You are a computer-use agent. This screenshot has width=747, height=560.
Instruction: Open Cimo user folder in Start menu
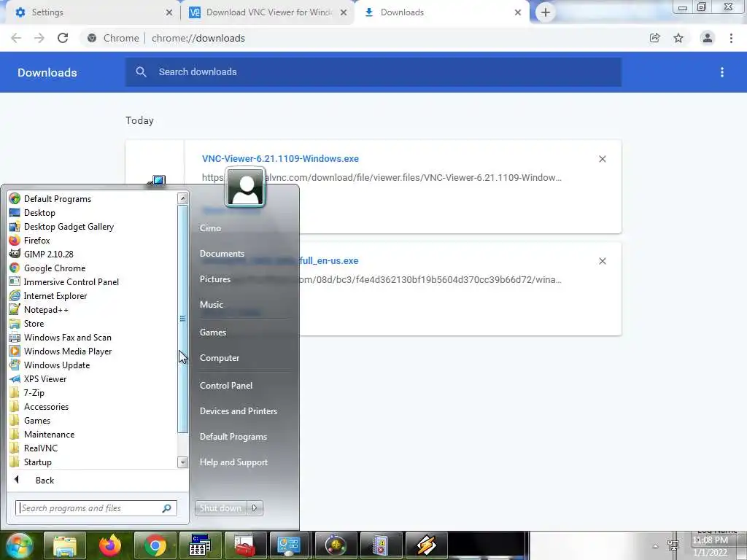pyautogui.click(x=210, y=228)
